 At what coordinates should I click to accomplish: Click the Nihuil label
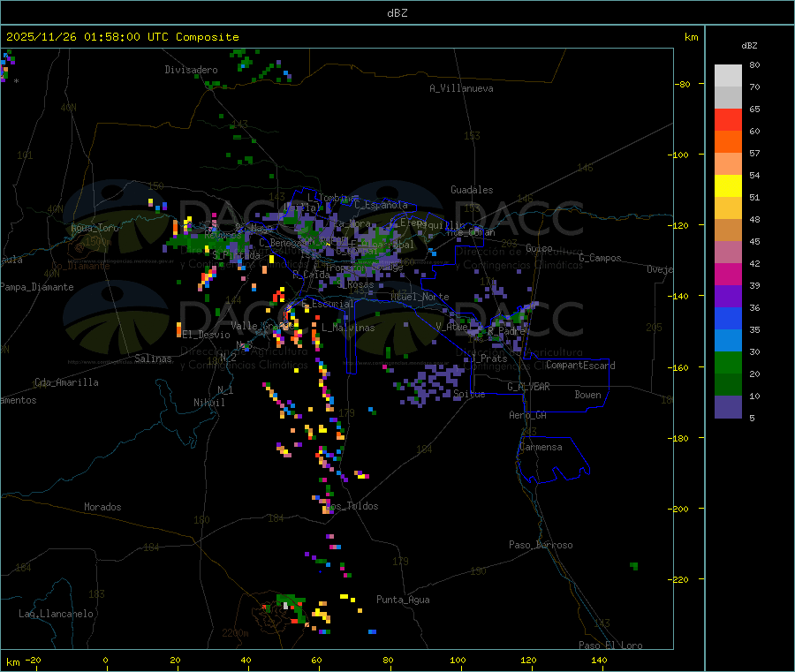coord(208,403)
